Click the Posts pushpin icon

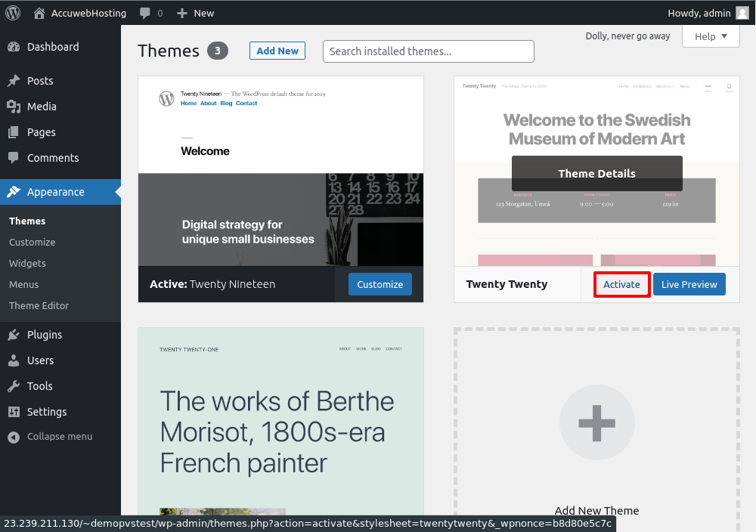[x=14, y=80]
